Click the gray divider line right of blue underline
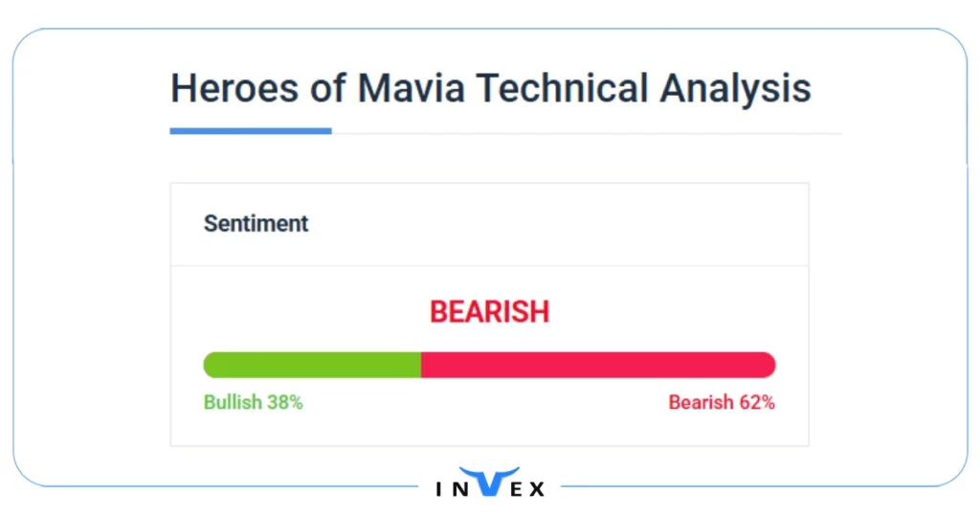 (x=586, y=133)
